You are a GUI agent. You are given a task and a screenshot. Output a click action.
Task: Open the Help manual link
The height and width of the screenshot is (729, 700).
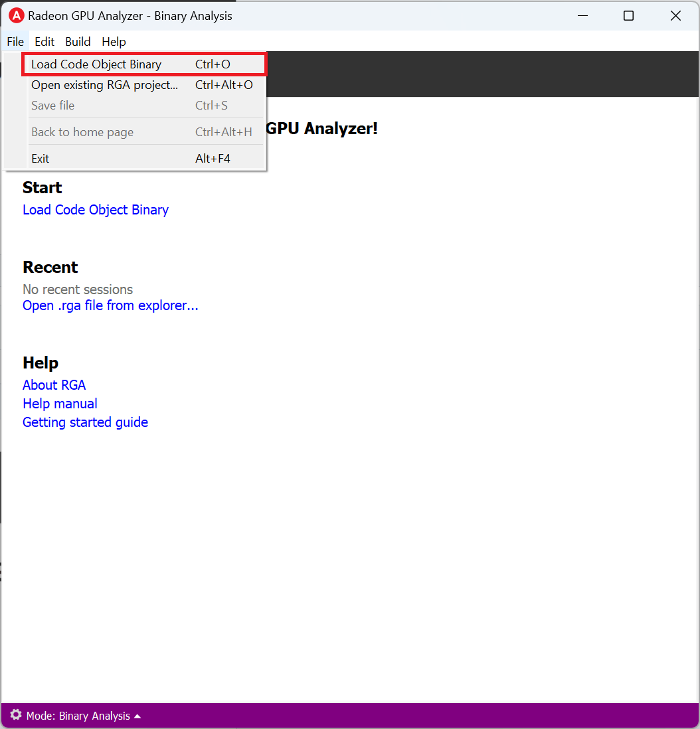60,404
